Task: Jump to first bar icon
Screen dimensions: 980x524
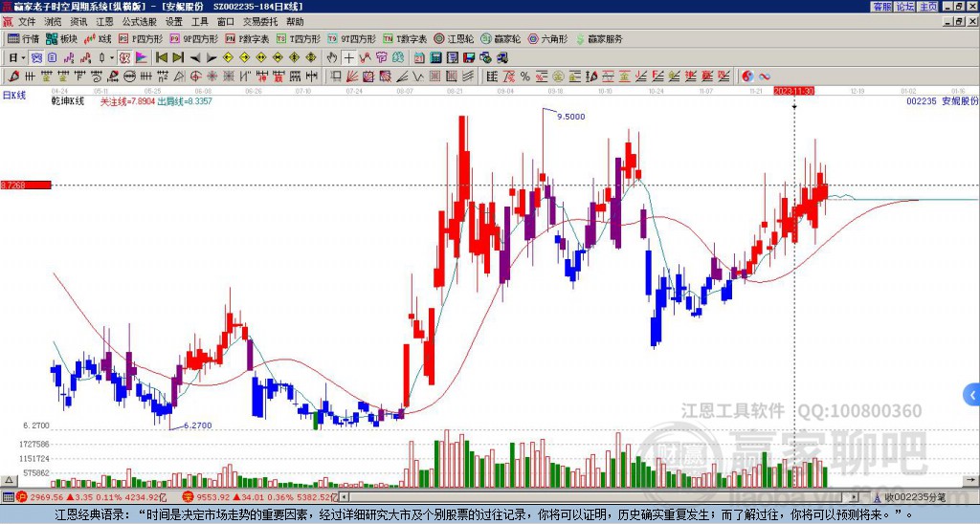Action: pos(161,58)
